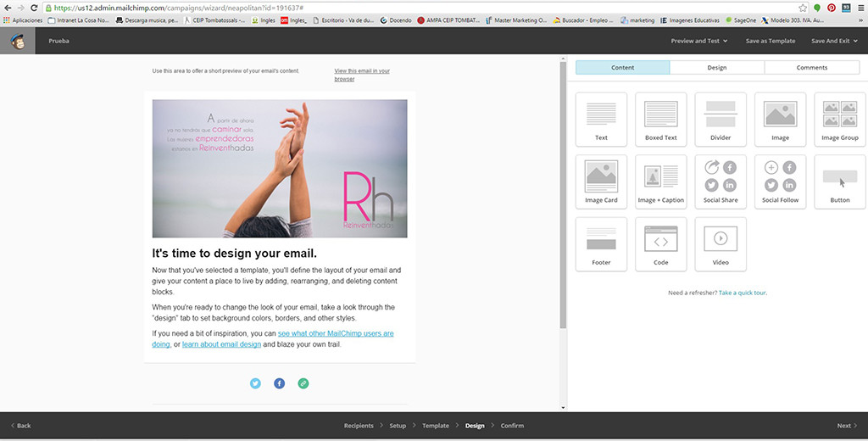
Task: Open Preview and Test dropdown
Action: (699, 41)
